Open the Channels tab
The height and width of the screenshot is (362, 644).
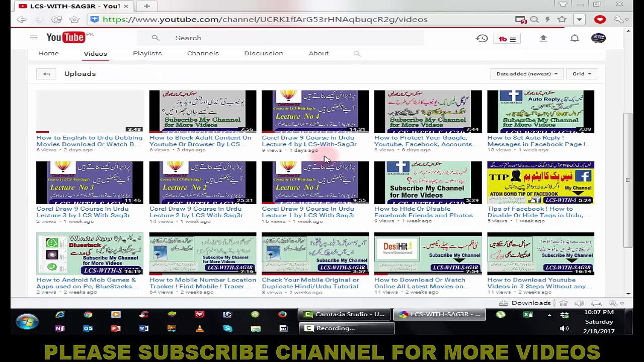click(203, 53)
